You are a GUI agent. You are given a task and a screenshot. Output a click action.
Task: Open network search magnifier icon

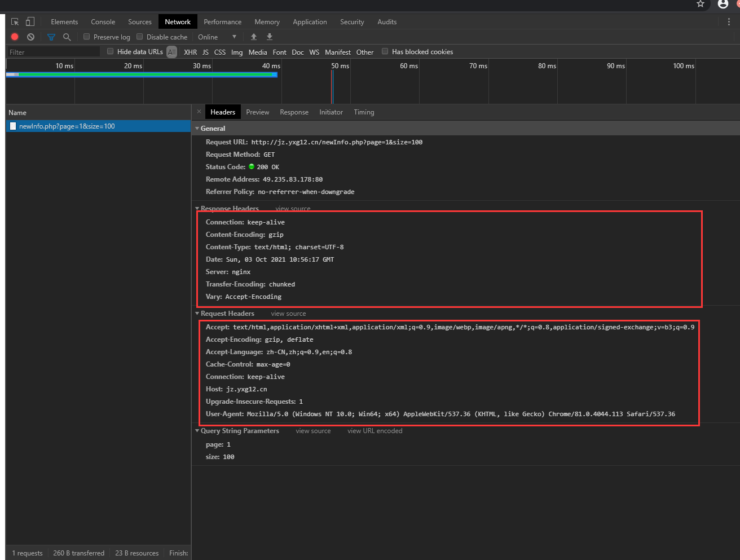[x=67, y=37]
